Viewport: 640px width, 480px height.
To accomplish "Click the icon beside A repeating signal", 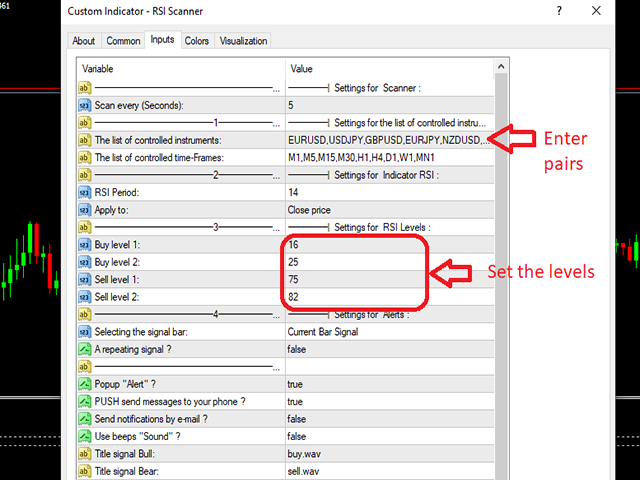I will coord(85,349).
